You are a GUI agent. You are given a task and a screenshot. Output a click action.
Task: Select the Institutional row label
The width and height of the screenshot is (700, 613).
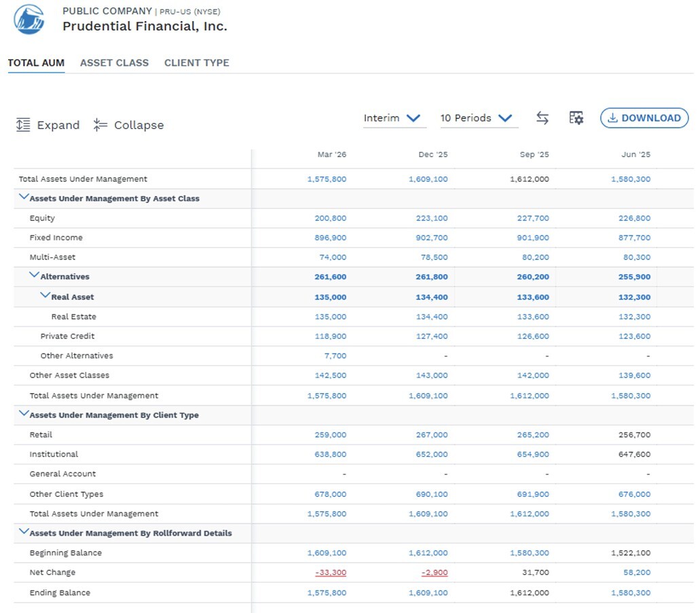(x=54, y=455)
